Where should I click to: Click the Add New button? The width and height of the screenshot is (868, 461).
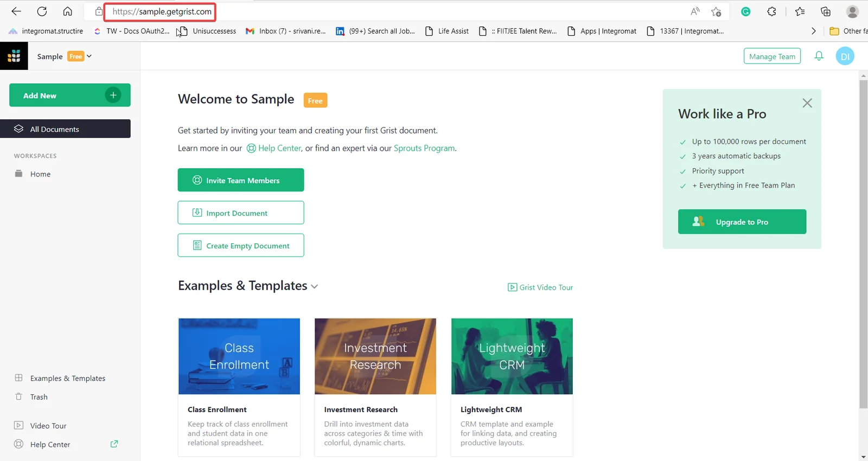(70, 95)
